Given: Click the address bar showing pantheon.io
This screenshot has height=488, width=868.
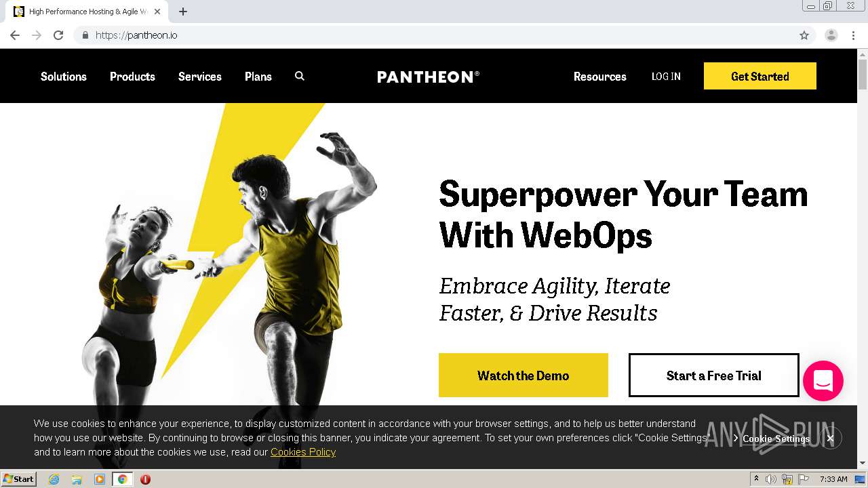Looking at the screenshot, I should coord(434,35).
